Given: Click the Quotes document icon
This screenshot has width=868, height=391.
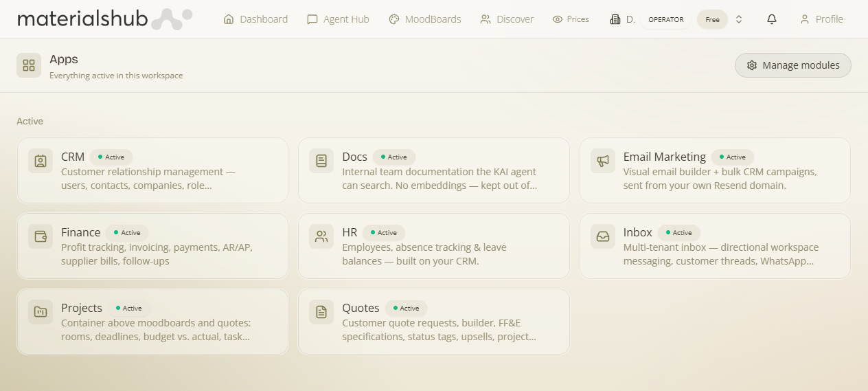Looking at the screenshot, I should (x=321, y=313).
